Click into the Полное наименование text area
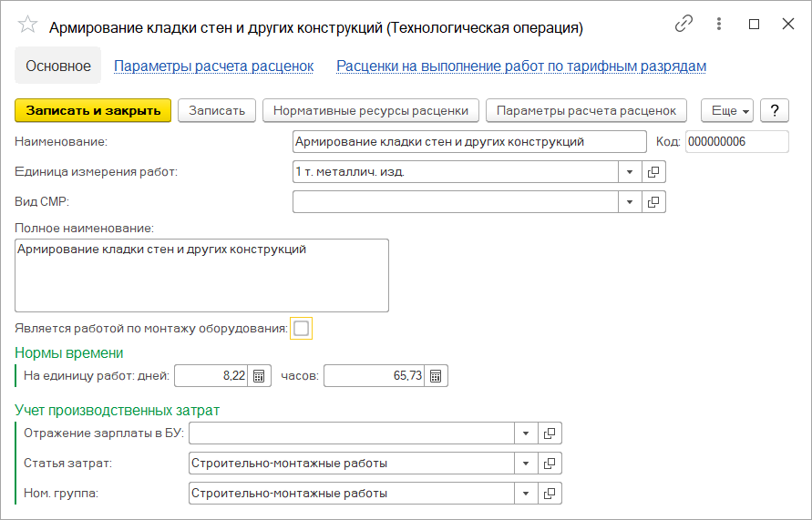This screenshot has width=812, height=520. [202, 276]
